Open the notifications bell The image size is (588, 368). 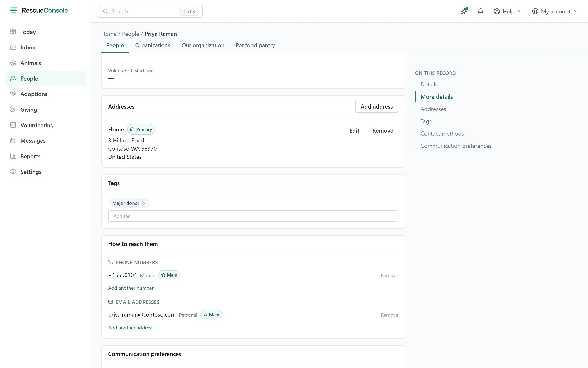click(480, 11)
